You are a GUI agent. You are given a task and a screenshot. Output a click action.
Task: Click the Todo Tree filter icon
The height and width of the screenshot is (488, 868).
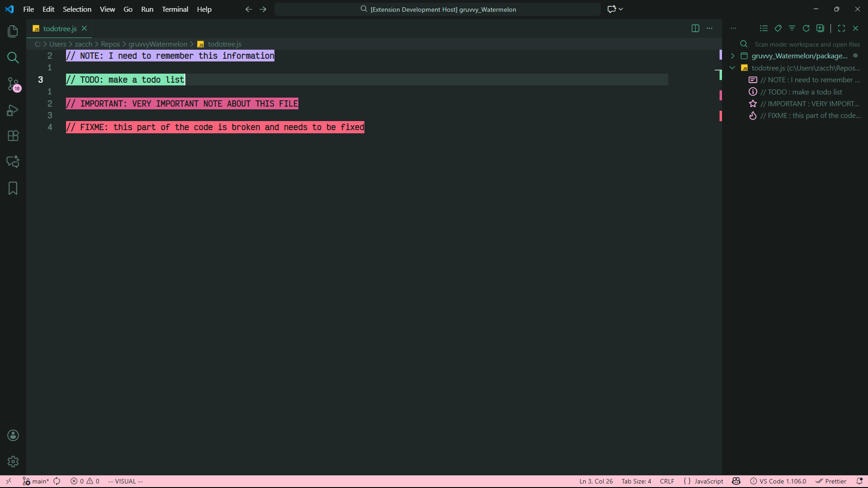click(x=792, y=28)
